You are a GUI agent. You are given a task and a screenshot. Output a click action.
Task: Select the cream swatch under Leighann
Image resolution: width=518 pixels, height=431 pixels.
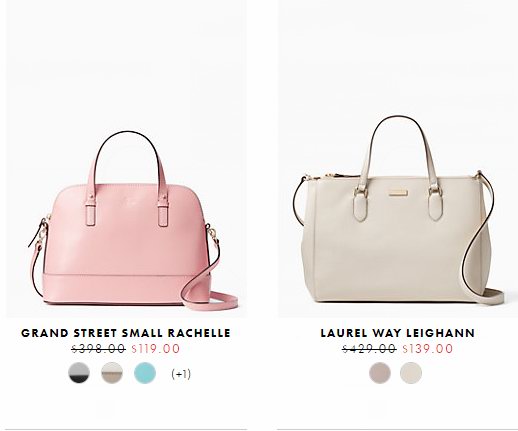pos(411,373)
